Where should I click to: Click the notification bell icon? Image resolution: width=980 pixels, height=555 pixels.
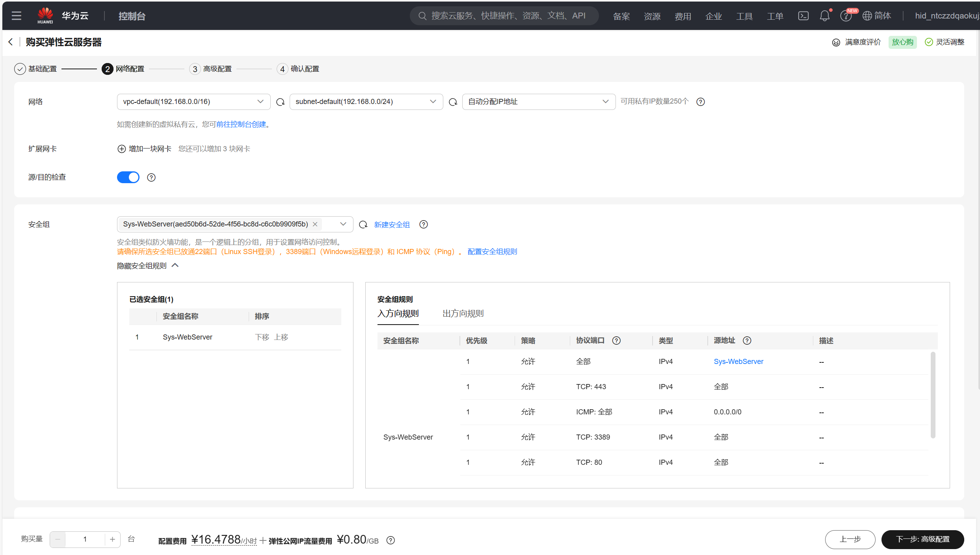point(824,16)
